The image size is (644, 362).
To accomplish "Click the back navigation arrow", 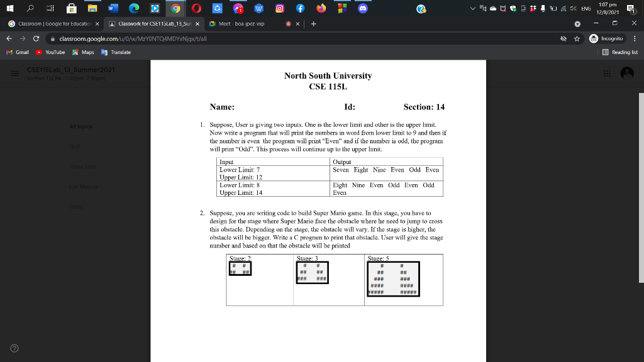I will pyautogui.click(x=11, y=39).
